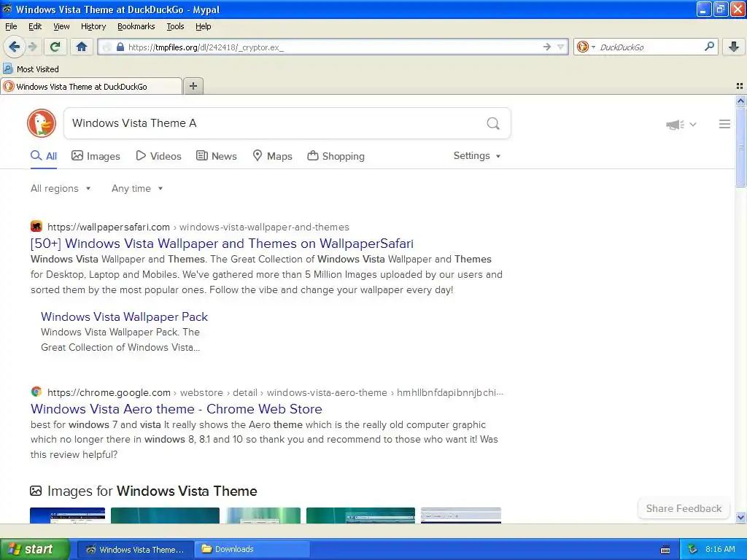
Task: Click the magnifier in browser search box
Action: [709, 47]
